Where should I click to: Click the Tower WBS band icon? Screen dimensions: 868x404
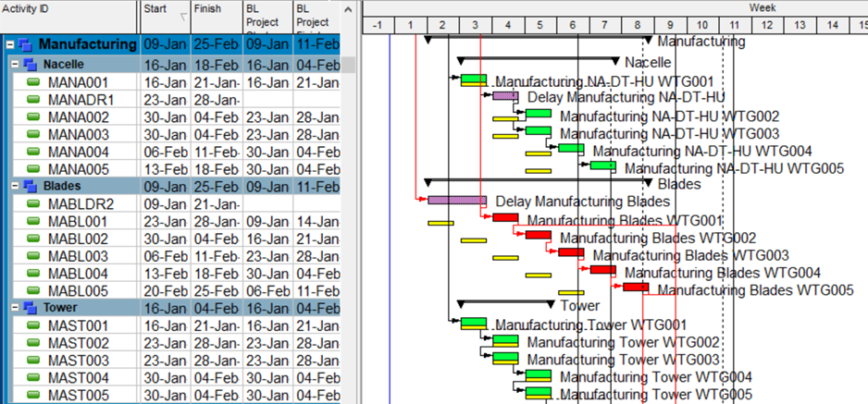[30, 307]
